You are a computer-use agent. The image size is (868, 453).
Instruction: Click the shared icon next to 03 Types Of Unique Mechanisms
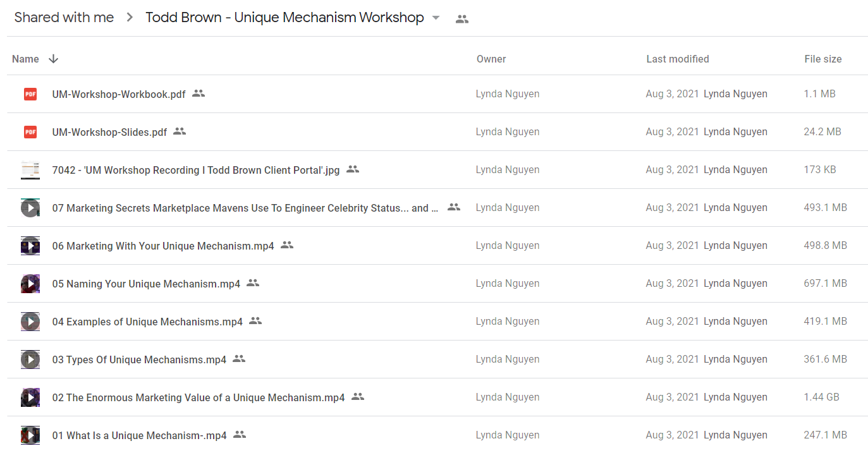point(239,359)
